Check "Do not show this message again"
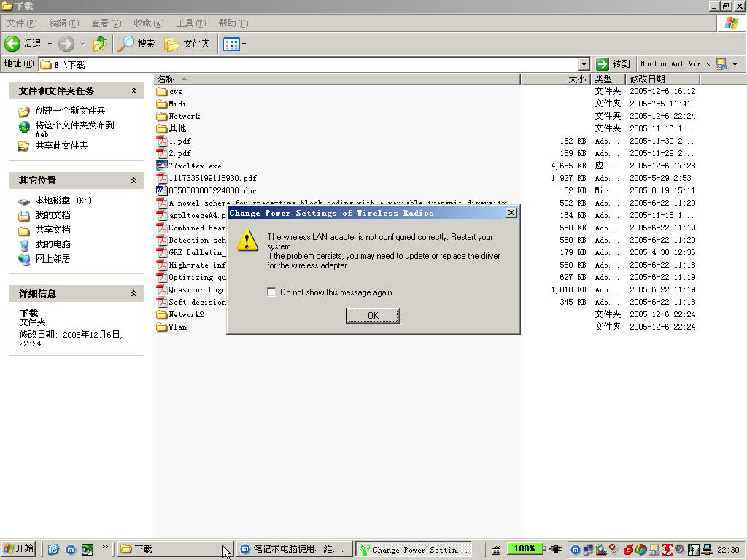The height and width of the screenshot is (560, 747). point(272,292)
